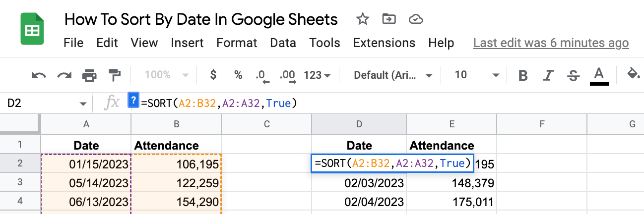Select cell with 02/03/2023
This screenshot has height=214, width=644.
tap(359, 183)
